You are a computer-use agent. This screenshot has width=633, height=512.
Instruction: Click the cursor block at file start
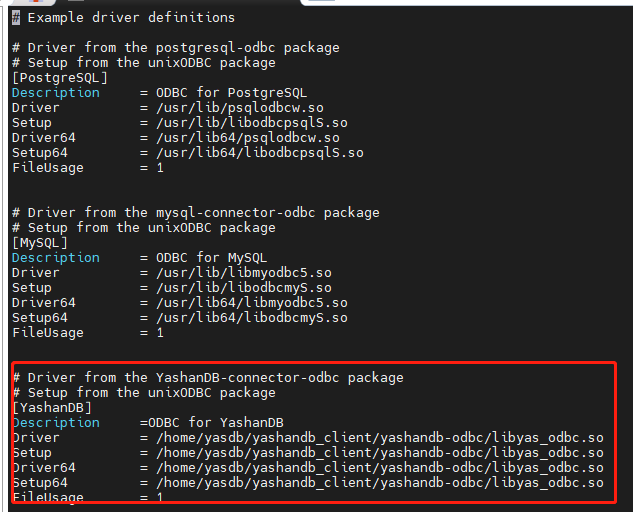16,18
